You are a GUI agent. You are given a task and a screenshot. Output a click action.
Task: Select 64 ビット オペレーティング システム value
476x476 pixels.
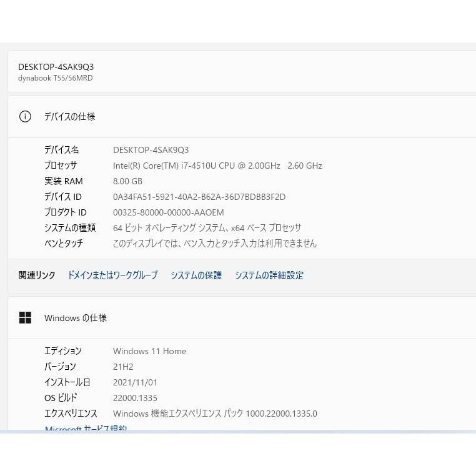tap(207, 228)
